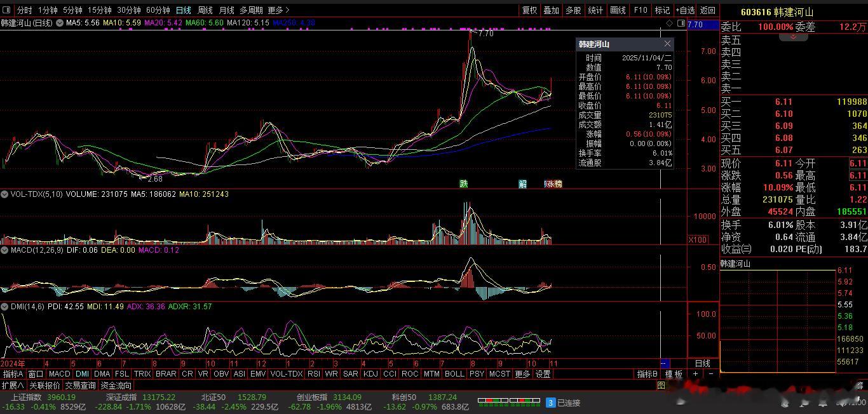The height and width of the screenshot is (414, 868).
Task: Switch to the 周线 weekly period tab
Action: 205,10
